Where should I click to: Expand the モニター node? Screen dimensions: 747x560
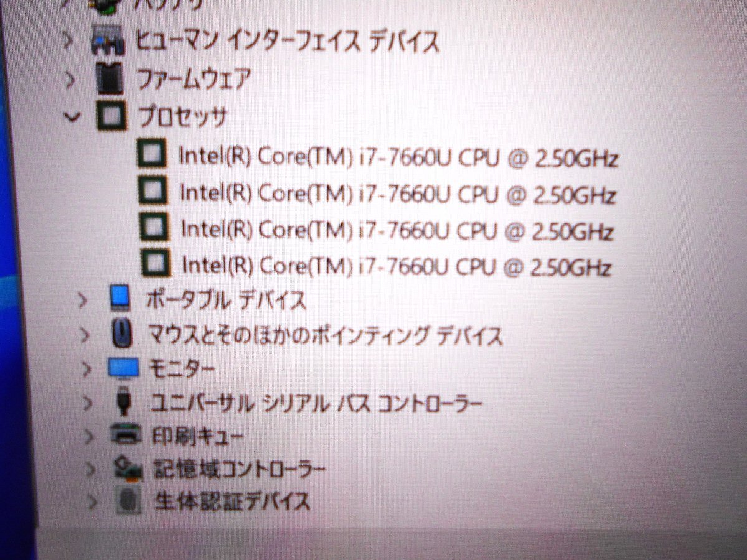click(87, 370)
